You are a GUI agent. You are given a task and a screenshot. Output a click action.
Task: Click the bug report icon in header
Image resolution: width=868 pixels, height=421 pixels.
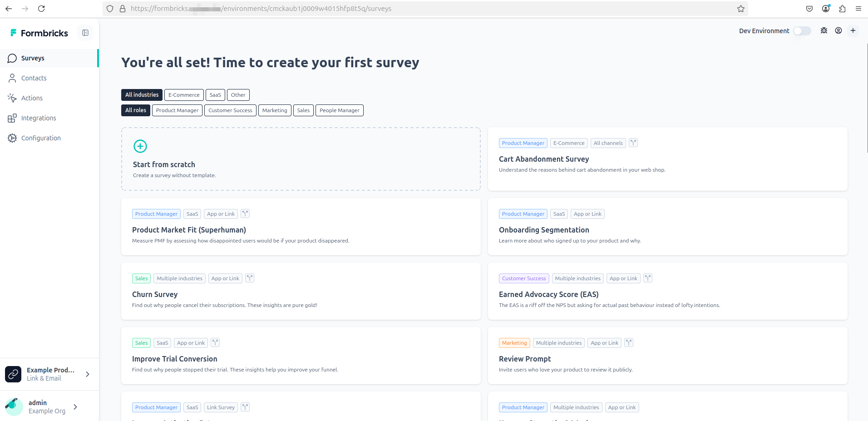point(824,30)
